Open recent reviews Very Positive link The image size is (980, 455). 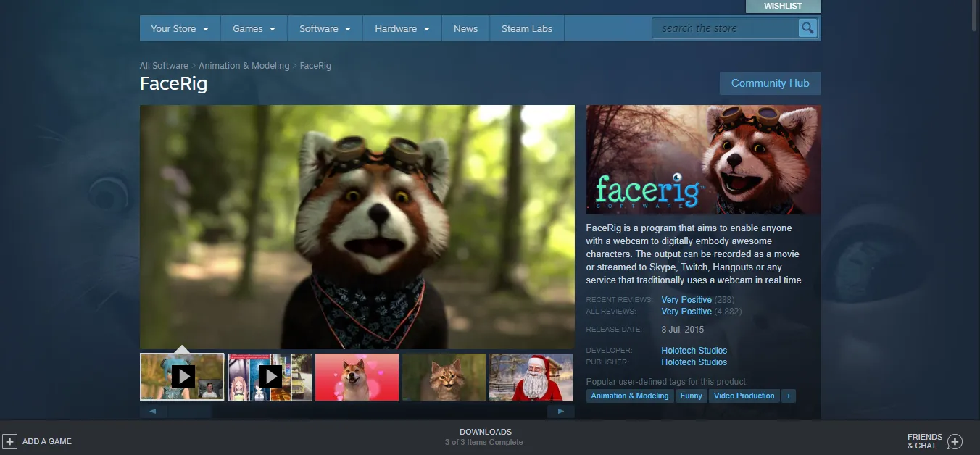tap(686, 300)
